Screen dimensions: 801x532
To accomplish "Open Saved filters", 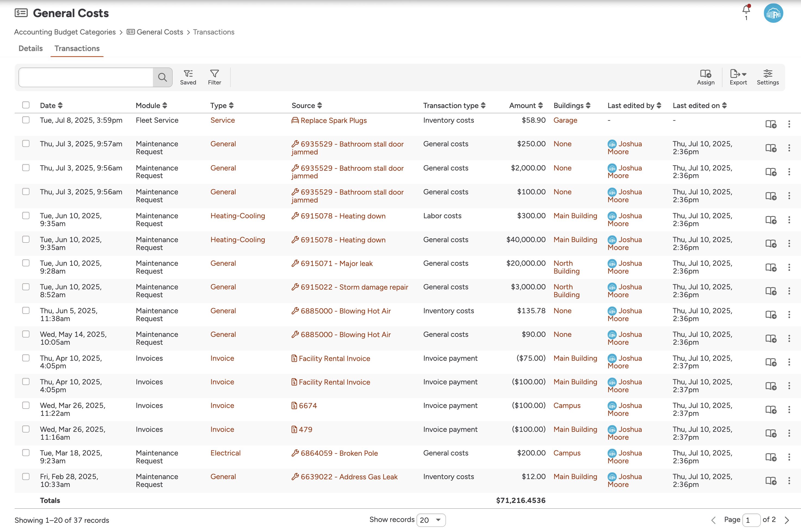I will point(188,77).
